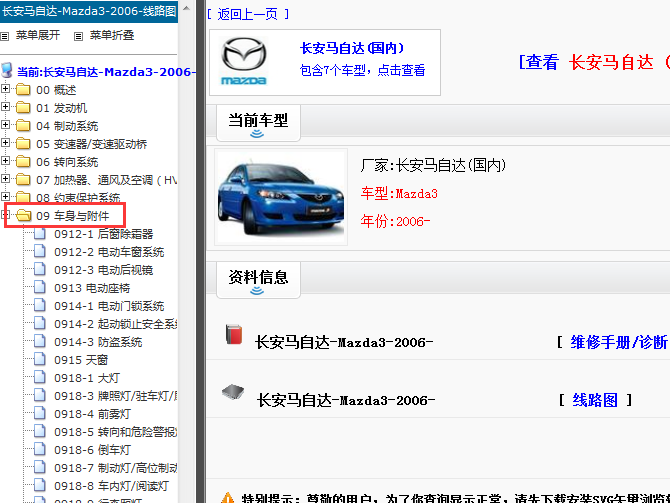Viewport: 670px width, 503px height.
Task: Click the document icon of 0915 天窗
Action: [x=40, y=359]
